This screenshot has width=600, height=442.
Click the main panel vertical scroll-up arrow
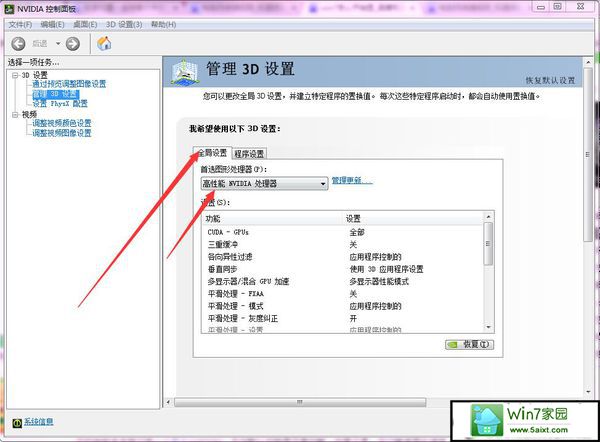(x=588, y=62)
